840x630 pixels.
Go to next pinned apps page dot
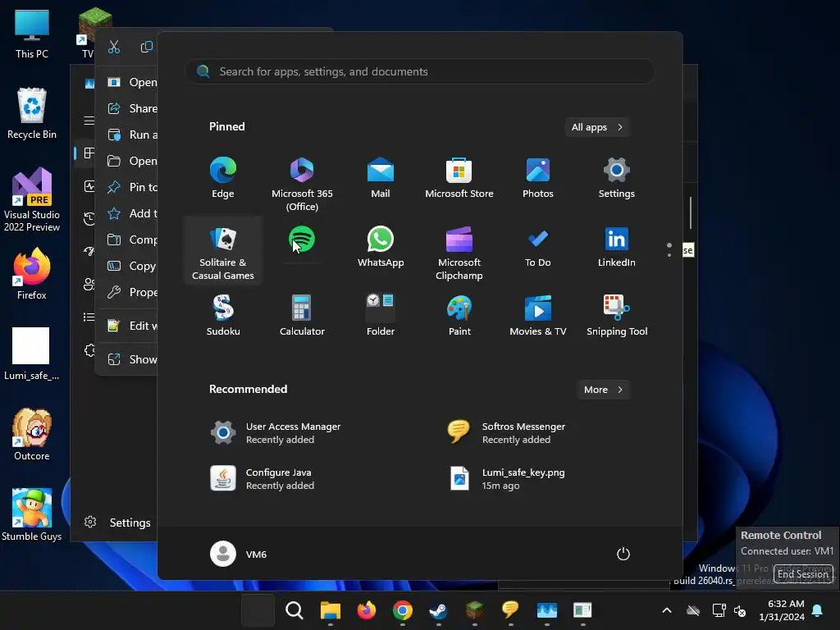(669, 254)
